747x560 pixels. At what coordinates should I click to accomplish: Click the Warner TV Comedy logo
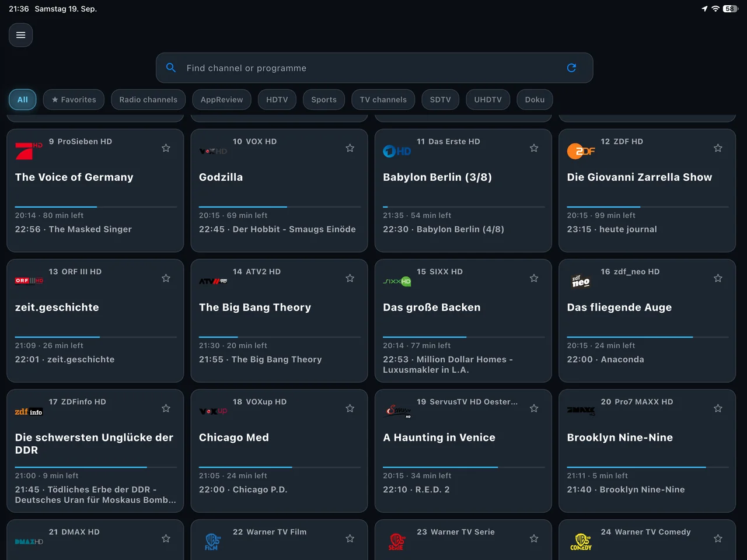point(581,541)
